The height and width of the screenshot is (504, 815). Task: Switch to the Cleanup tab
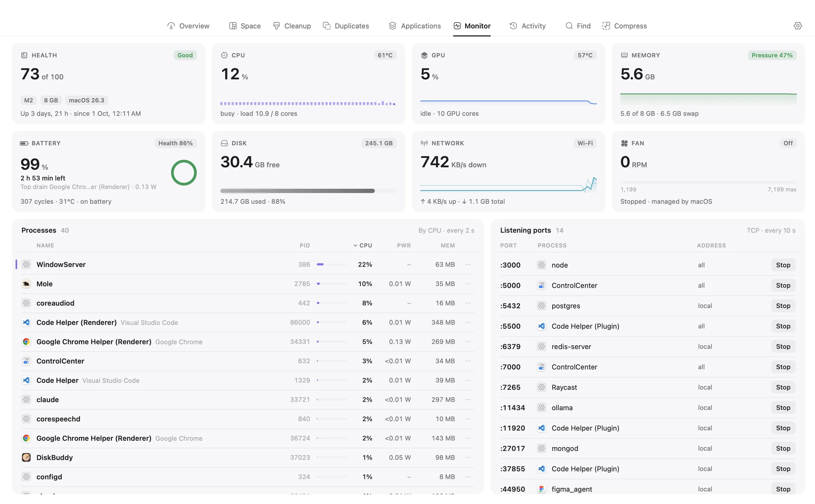pyautogui.click(x=292, y=26)
